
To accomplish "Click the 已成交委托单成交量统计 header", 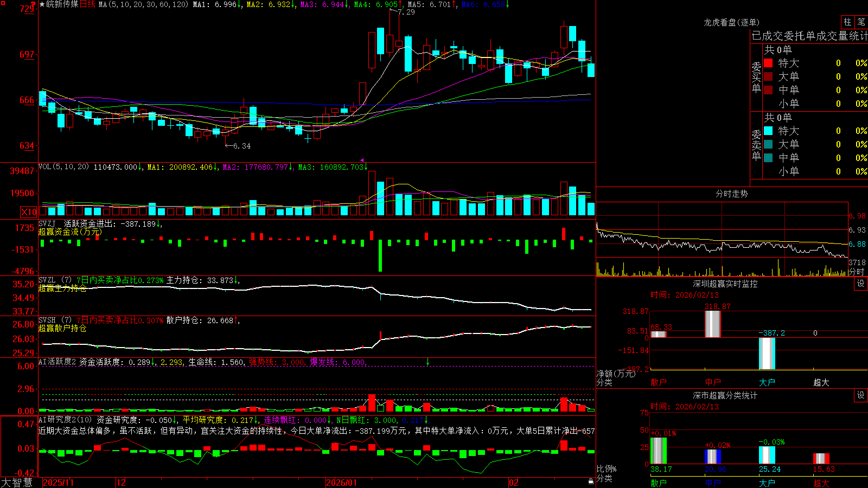I will [x=809, y=36].
